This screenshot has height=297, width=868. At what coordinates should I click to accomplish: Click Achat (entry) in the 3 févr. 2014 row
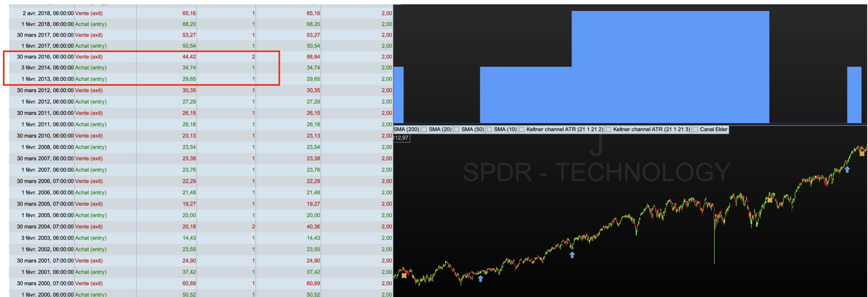pyautogui.click(x=91, y=67)
